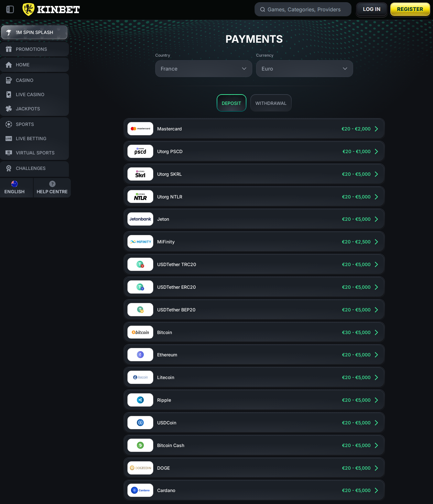Click the Casino slot machine icon
The width and height of the screenshot is (433, 504).
[x=9, y=80]
